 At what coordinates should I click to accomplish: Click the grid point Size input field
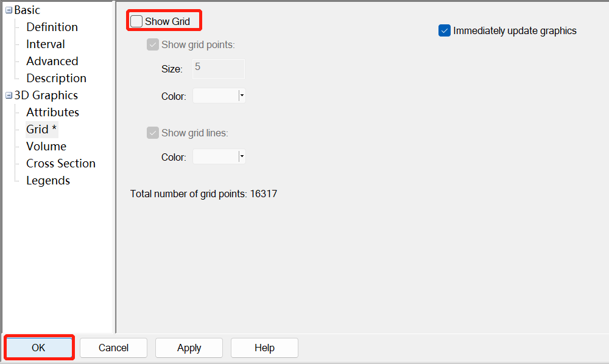(218, 69)
